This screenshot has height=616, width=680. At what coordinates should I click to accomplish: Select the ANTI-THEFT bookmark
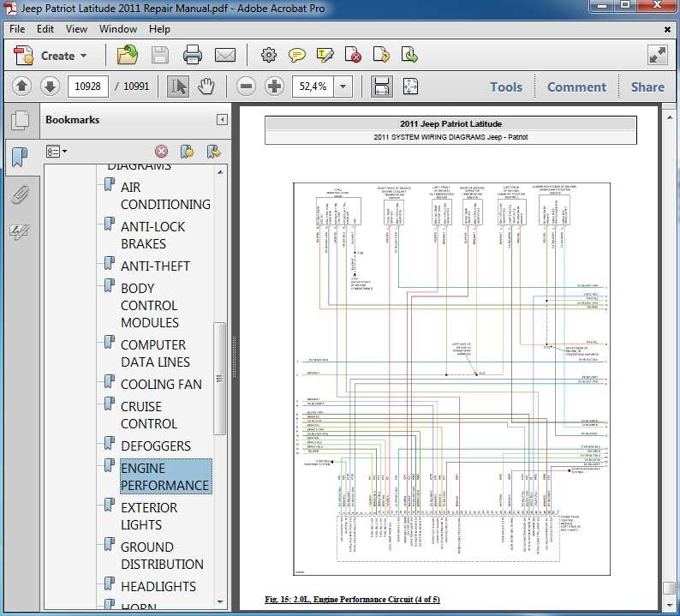(155, 266)
